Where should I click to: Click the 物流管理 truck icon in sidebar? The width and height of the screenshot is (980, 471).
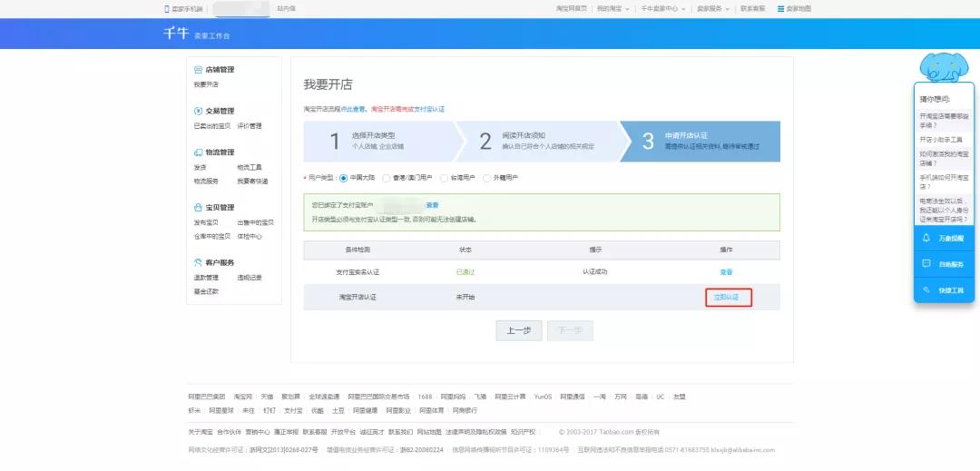coord(198,152)
